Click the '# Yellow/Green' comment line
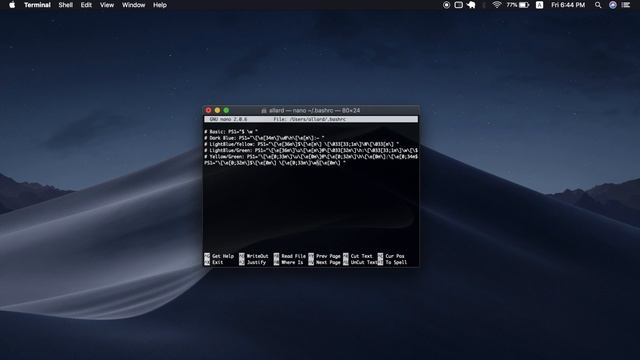Screen dimensions: 640x360 coord(311,156)
